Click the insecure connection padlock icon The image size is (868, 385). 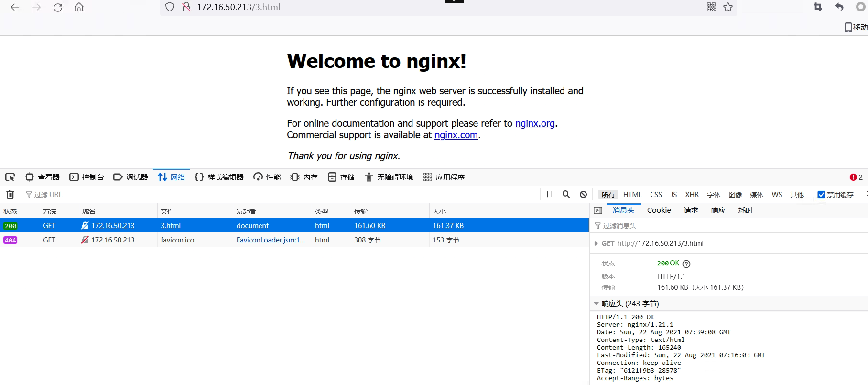186,7
